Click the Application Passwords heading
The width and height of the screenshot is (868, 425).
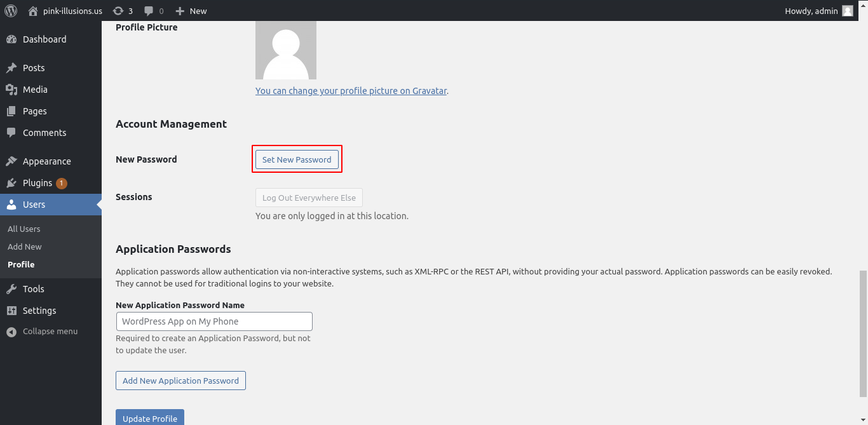click(x=173, y=249)
